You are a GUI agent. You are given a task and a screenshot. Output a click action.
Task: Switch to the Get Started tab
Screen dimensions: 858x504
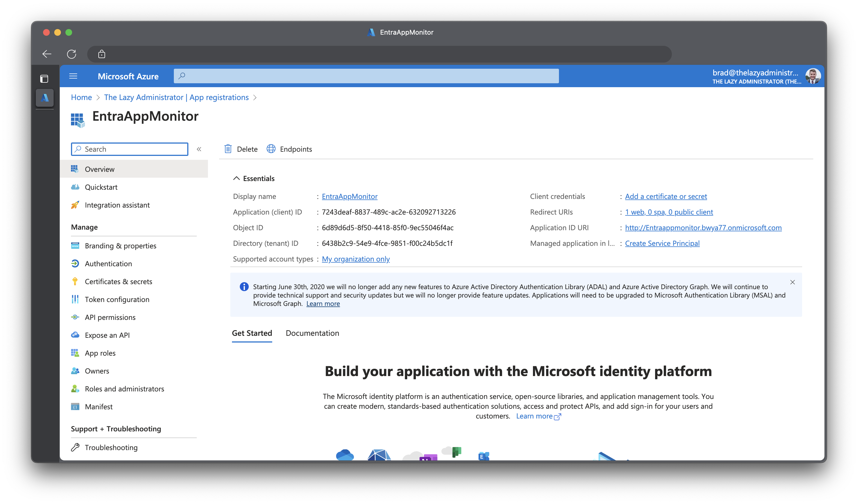tap(252, 333)
